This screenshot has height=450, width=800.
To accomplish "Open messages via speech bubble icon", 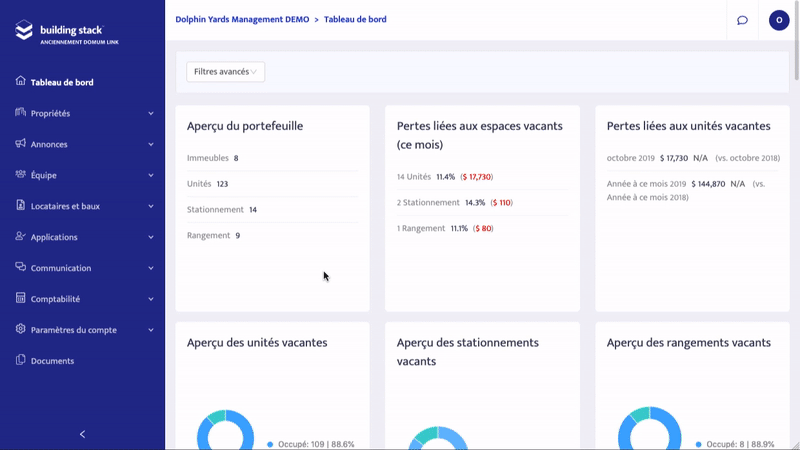I will coord(742,20).
